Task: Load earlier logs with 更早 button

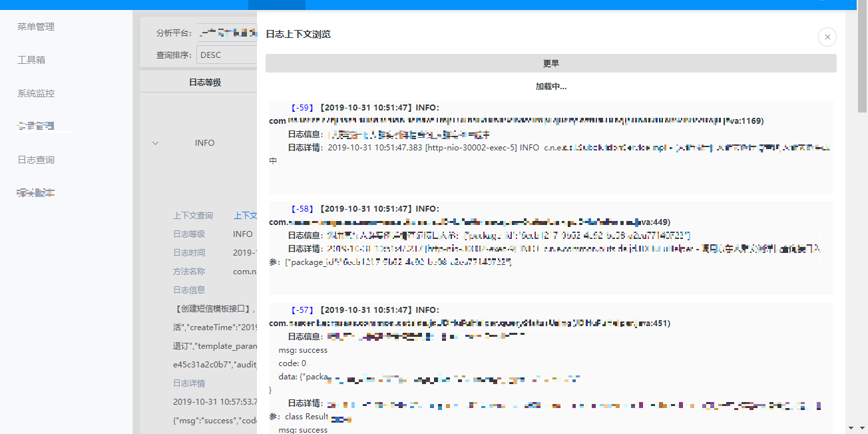Action: tap(550, 64)
